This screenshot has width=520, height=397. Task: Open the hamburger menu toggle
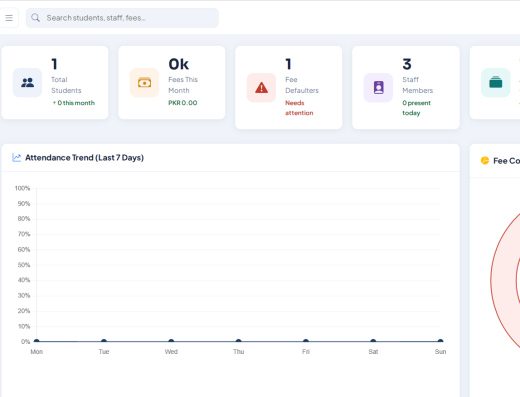(9, 18)
